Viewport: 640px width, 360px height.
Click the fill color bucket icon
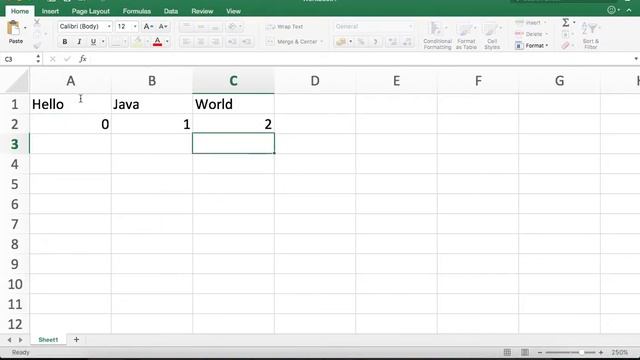click(x=138, y=42)
